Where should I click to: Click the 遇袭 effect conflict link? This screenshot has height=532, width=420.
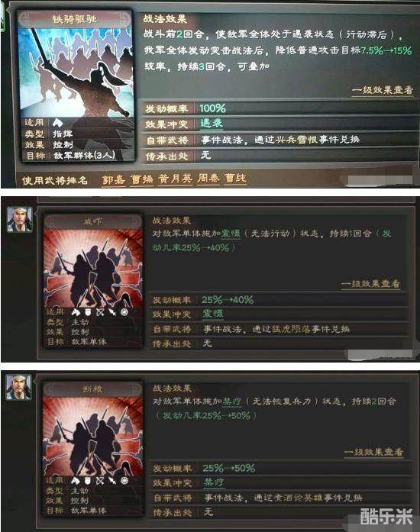(212, 123)
